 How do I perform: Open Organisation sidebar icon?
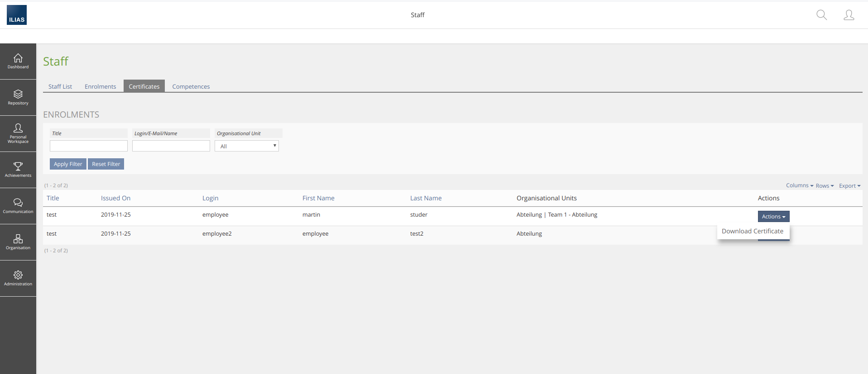click(x=18, y=242)
